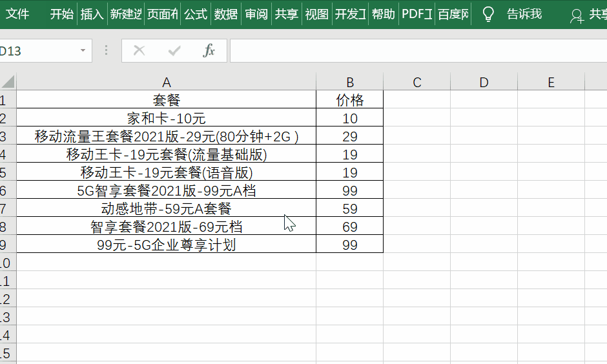Screen dimensions: 607x364
Task: Open the 开发工具 ribbon tab
Action: click(x=351, y=14)
